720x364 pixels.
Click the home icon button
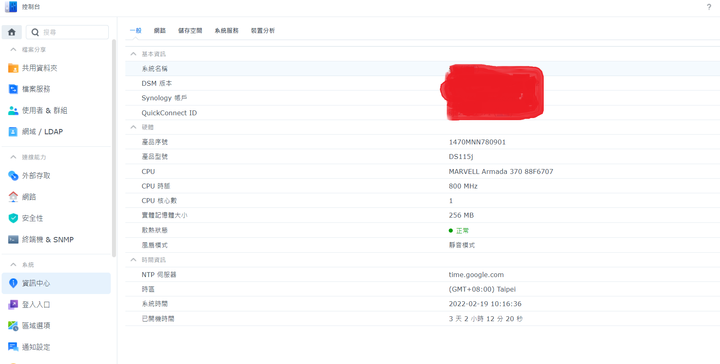pos(12,32)
